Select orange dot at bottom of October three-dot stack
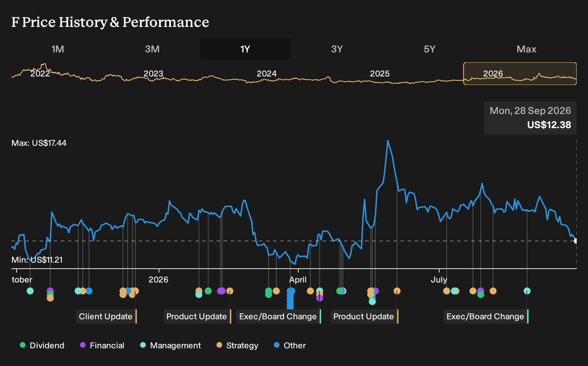 (x=50, y=298)
